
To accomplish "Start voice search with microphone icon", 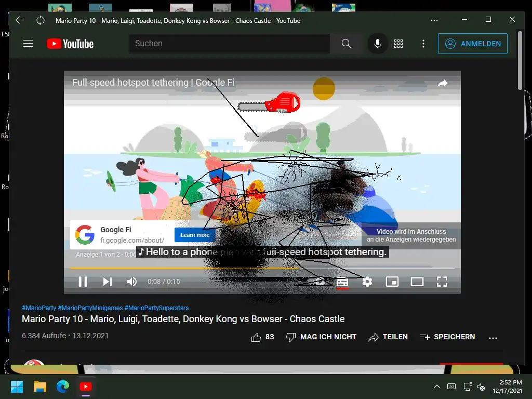I will [378, 44].
